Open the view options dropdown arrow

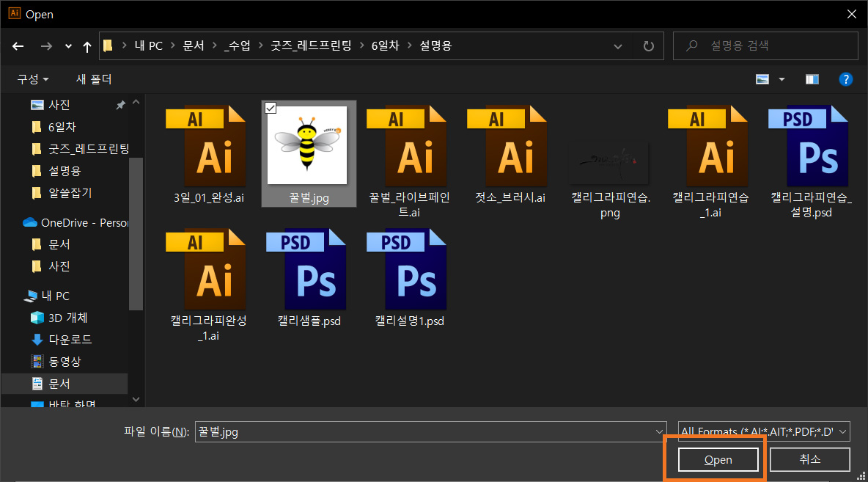point(781,79)
